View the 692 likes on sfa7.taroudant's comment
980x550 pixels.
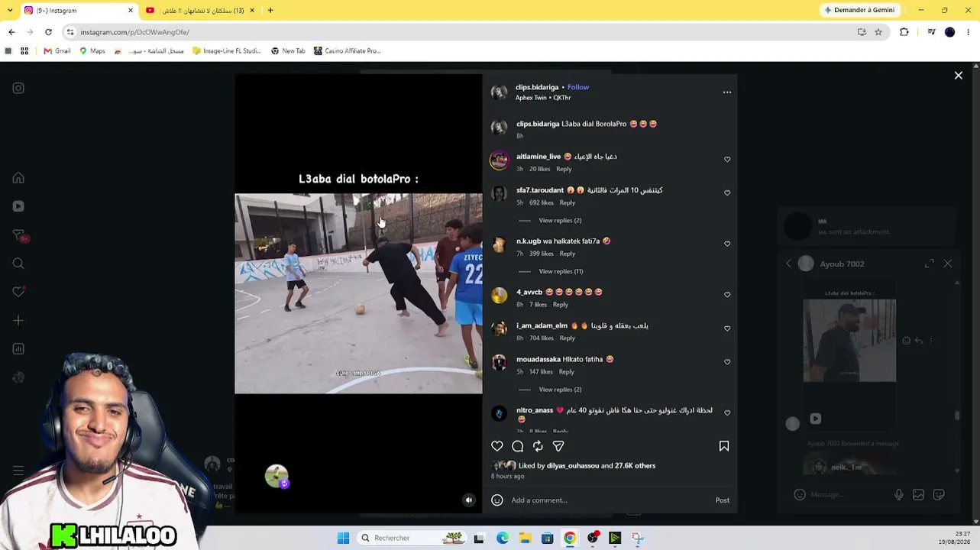(x=542, y=203)
